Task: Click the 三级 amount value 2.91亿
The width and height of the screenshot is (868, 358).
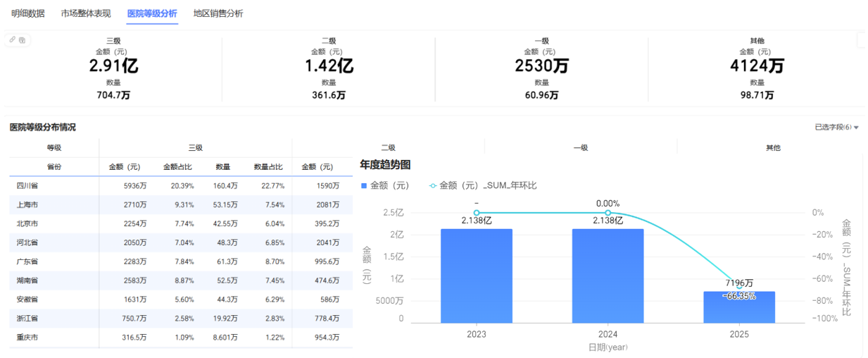Action: tap(113, 66)
